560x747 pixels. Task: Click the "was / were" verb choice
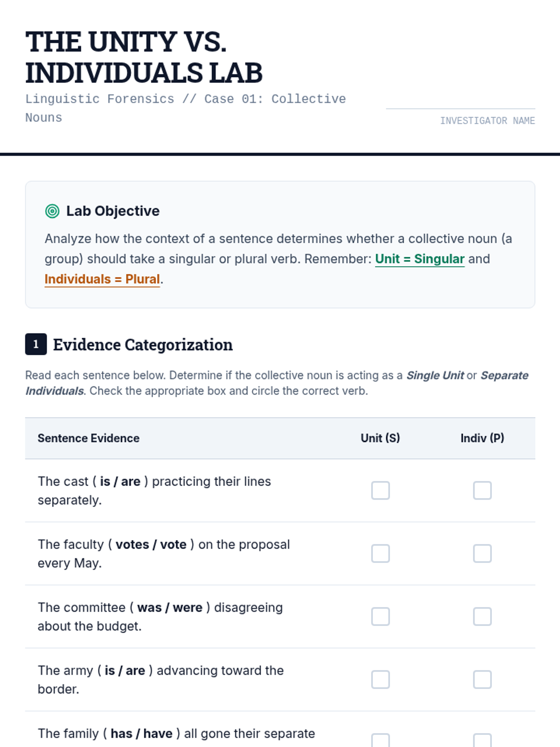pos(169,607)
